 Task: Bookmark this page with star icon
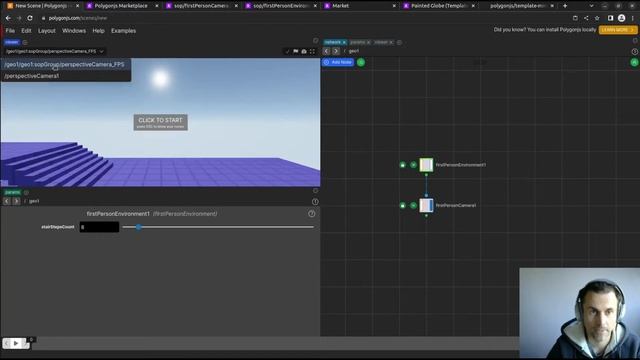point(597,18)
